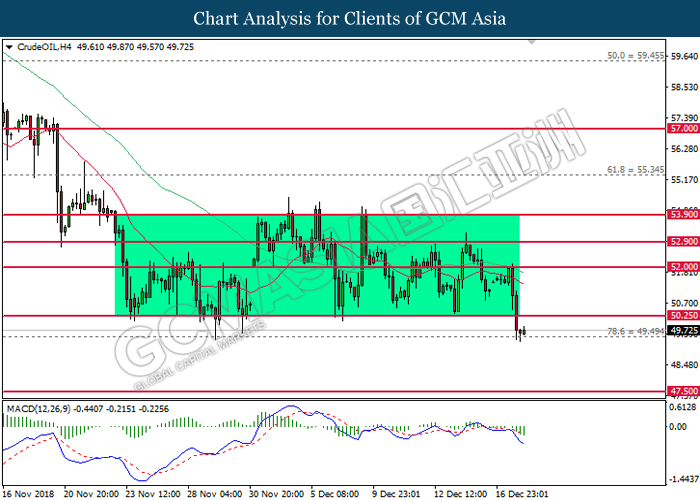Click the Fibonacci label '78.6 = 49.494'
Viewport: 700px width, 500px height.
[636, 331]
